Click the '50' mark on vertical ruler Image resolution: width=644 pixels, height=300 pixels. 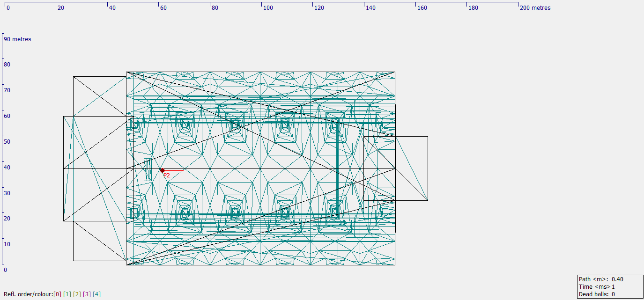point(7,142)
